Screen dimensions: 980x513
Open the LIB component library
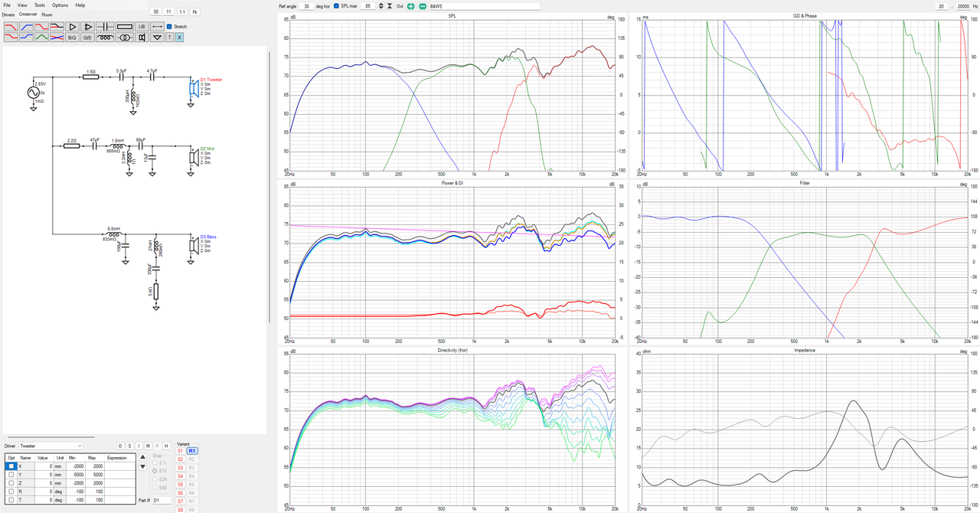(142, 26)
